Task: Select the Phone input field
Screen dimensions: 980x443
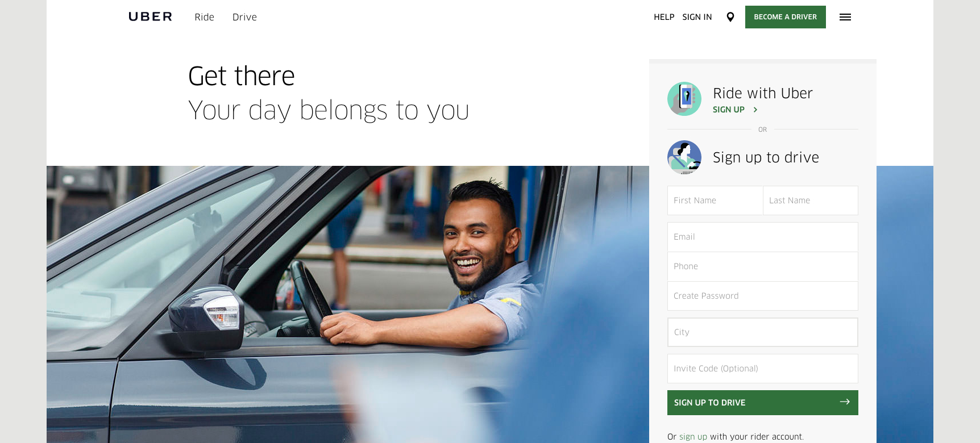Action: point(763,266)
